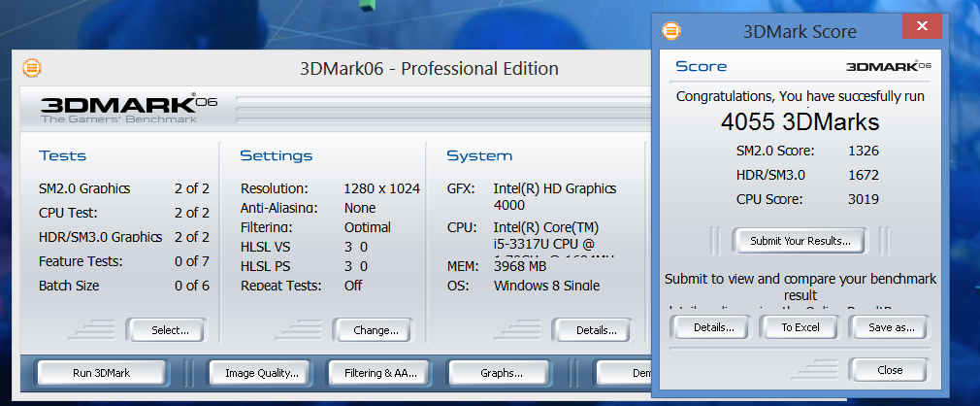
Task: Click SM2.0 Score value 1326
Action: point(864,151)
